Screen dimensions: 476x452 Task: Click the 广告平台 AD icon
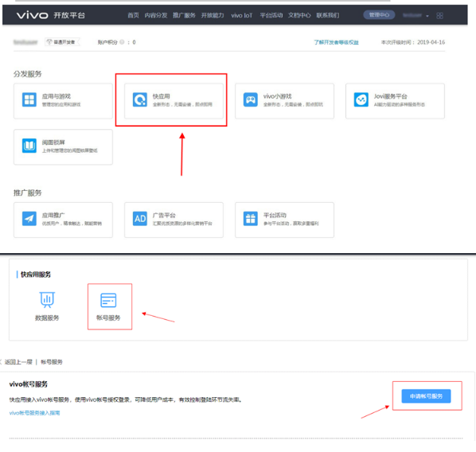pos(140,219)
